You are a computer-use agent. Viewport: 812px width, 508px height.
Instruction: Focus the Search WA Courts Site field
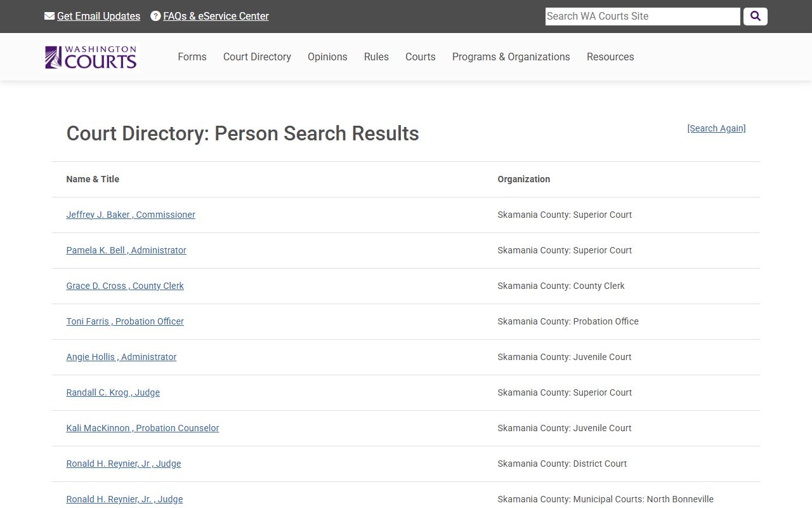point(643,17)
